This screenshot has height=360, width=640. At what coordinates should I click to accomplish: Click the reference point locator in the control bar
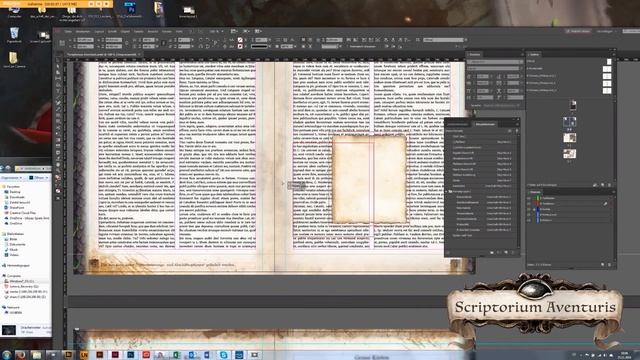point(62,43)
